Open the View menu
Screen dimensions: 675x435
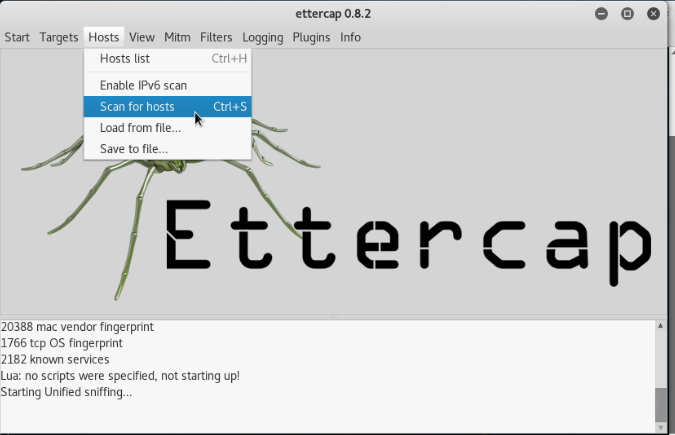pyautogui.click(x=142, y=37)
